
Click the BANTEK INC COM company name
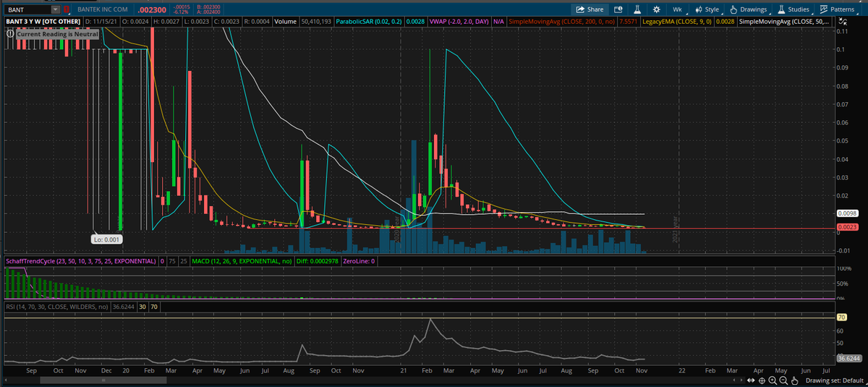point(103,10)
